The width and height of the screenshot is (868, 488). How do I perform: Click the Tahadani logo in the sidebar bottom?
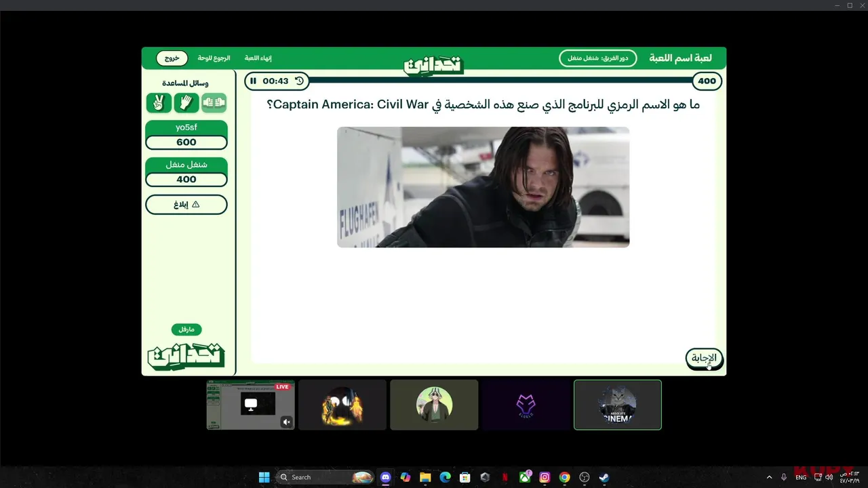(186, 355)
